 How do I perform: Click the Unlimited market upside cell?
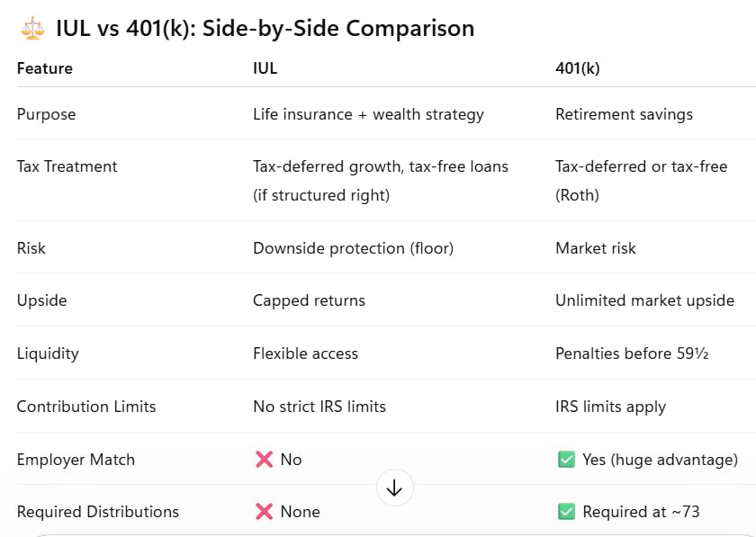pyautogui.click(x=644, y=300)
